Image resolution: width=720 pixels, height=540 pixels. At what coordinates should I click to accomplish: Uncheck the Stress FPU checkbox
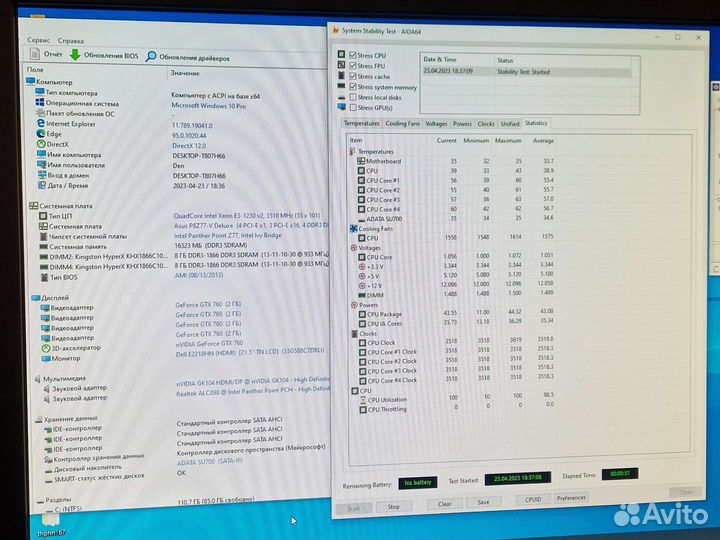click(353, 65)
